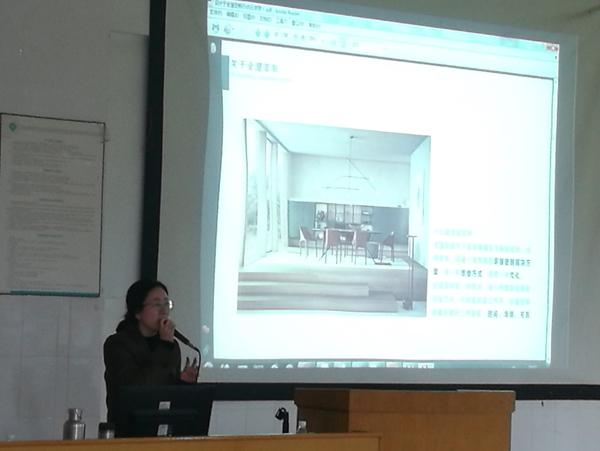This screenshot has height=451, width=600.
Task: Close the Adobe Reader window
Action: (553, 47)
